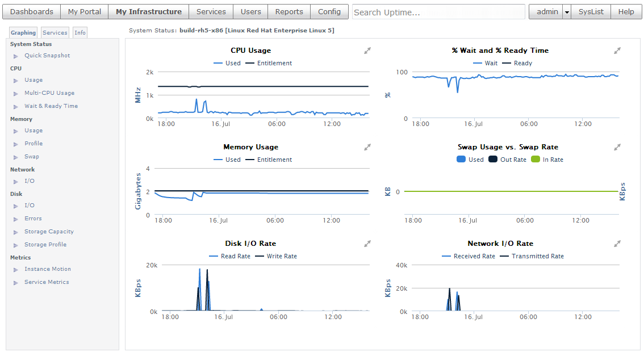Screen dimensions: 644x356
Task: Toggle the Entitlement series in CPU Usage legend
Action: point(269,63)
